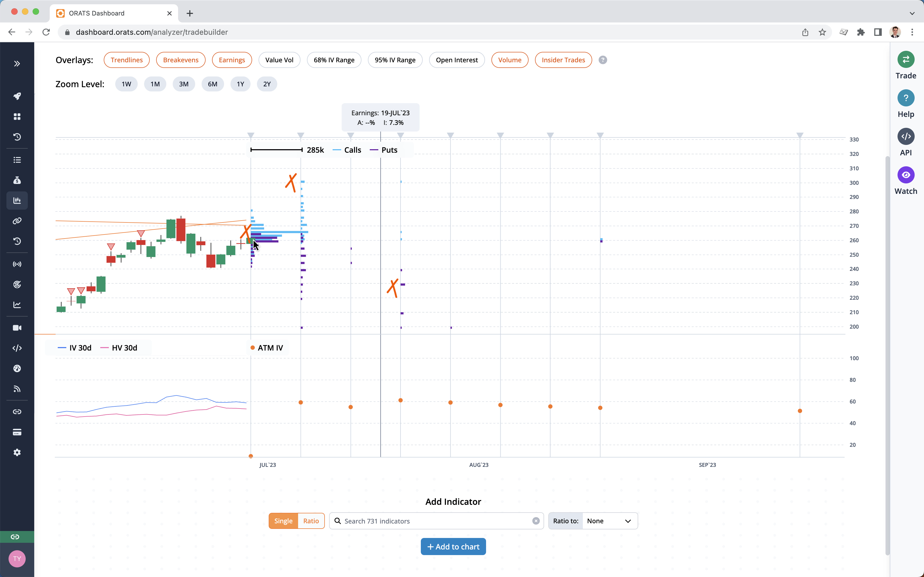This screenshot has width=924, height=577.
Task: Set zoom level to 1Y
Action: click(x=240, y=84)
